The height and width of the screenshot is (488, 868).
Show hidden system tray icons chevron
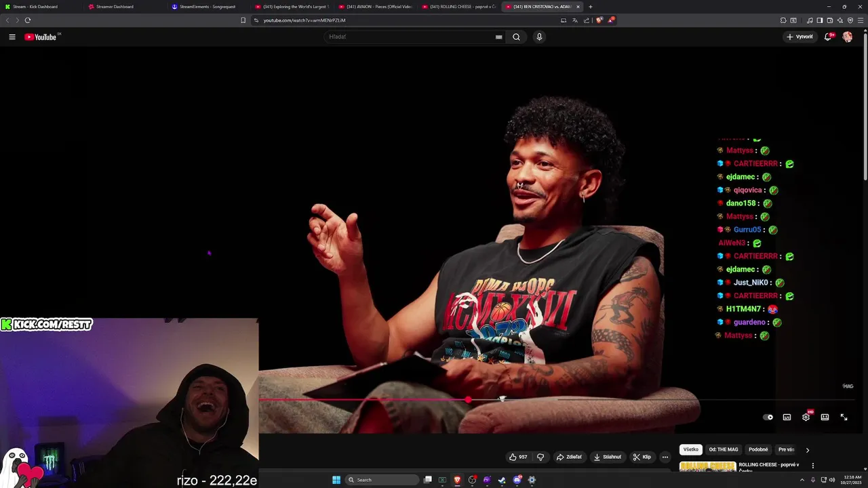802,480
